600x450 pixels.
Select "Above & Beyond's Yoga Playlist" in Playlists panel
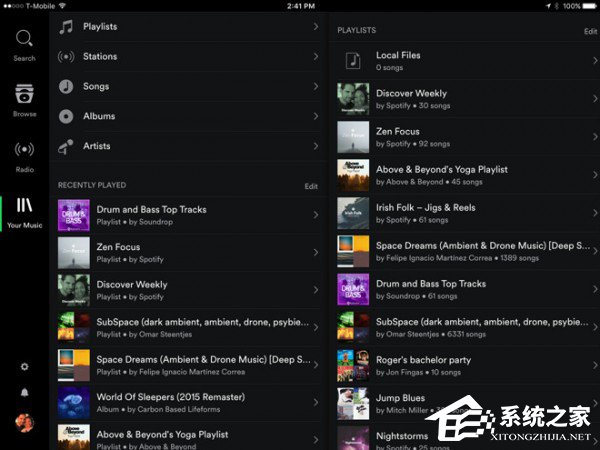coord(442,170)
